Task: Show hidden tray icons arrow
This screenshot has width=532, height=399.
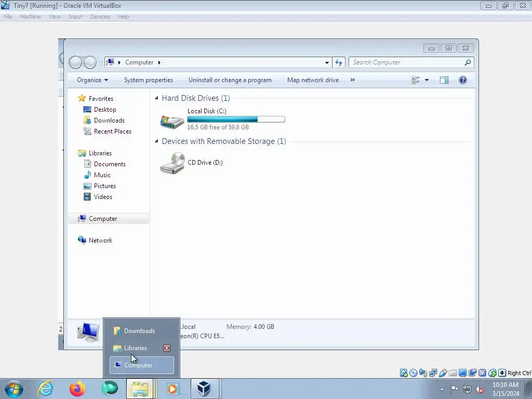Action: [x=442, y=389]
